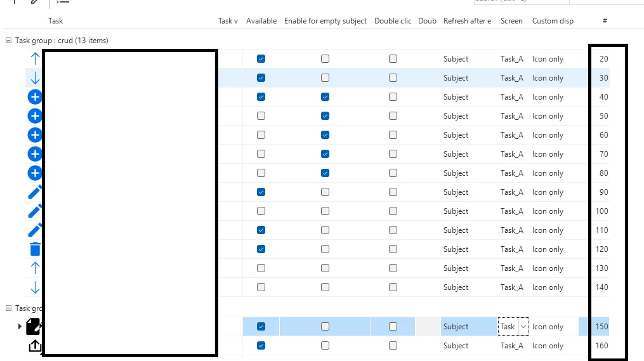Click the # column header
Viewport: 644px width, 361px height.
click(605, 20)
